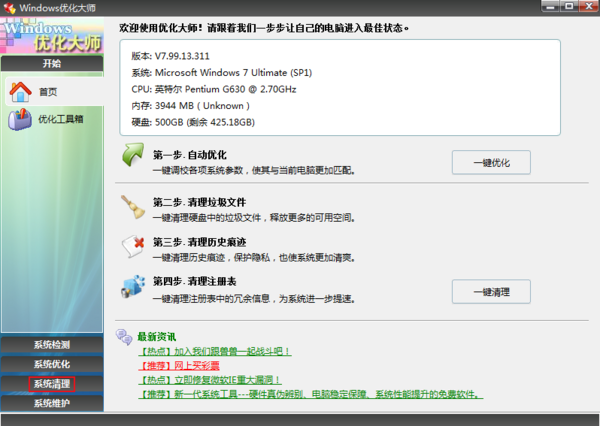Image resolution: width=600 pixels, height=426 pixels.
Task: Click the broom 清理垃圾文件 icon
Action: (x=133, y=206)
